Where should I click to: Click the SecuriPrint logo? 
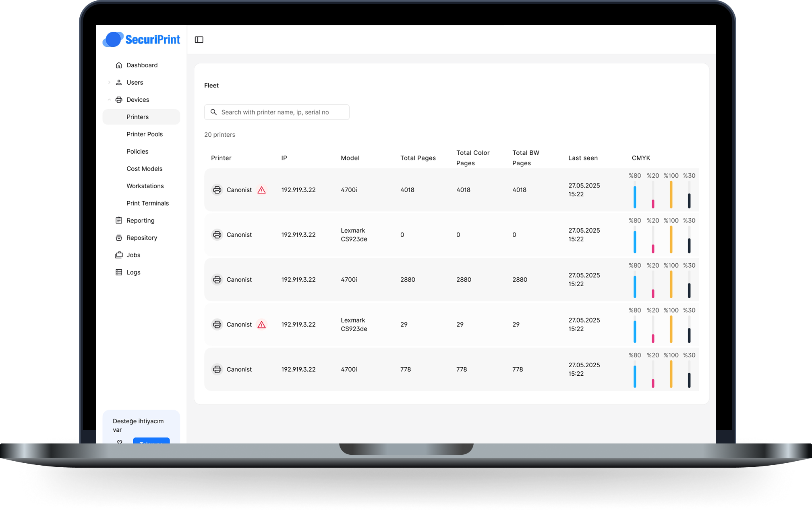coord(141,40)
